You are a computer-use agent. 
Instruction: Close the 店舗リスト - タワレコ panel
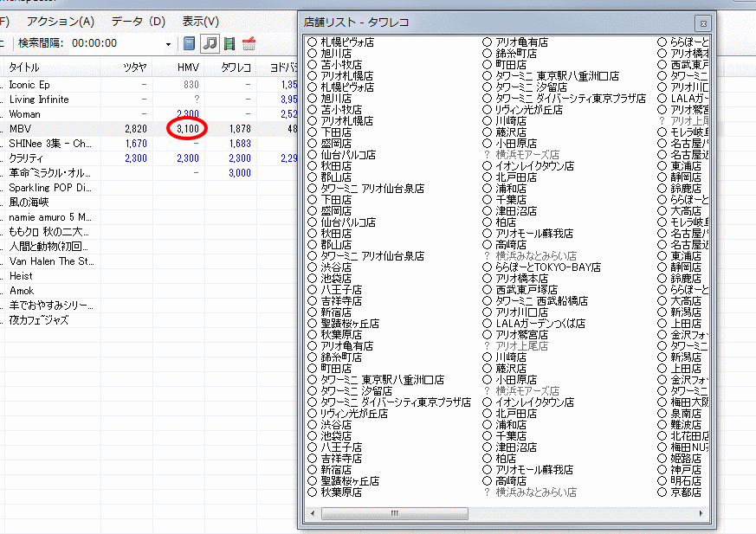click(703, 23)
